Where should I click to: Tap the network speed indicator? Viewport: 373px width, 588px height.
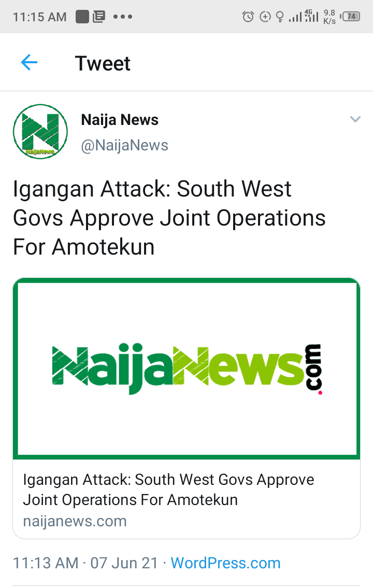click(x=329, y=17)
